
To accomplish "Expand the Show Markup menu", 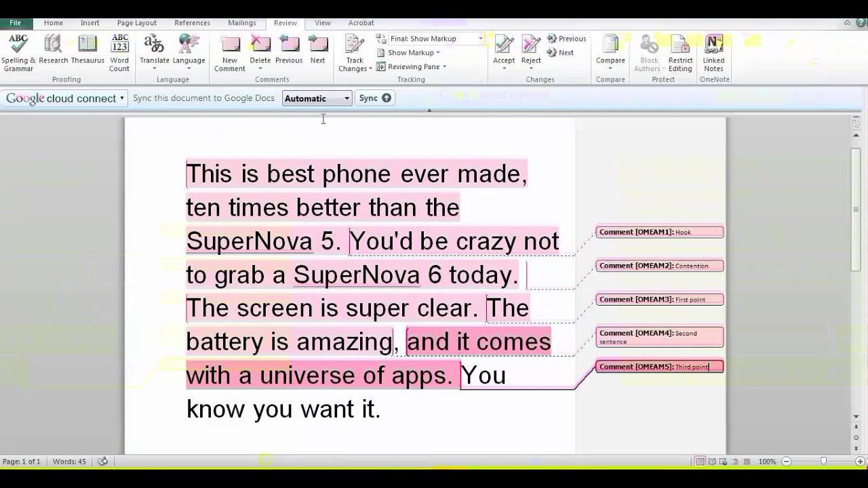I will point(409,52).
